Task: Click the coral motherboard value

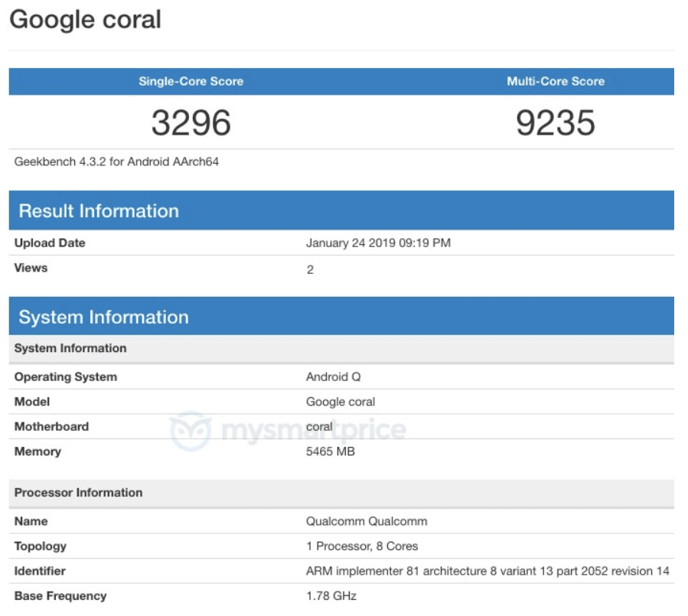Action: 319,426
